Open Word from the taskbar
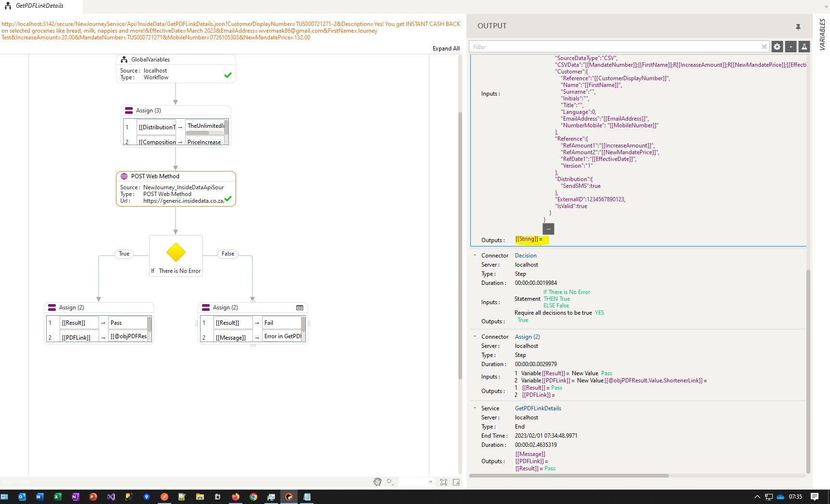This screenshot has height=504, width=830. coord(39,497)
